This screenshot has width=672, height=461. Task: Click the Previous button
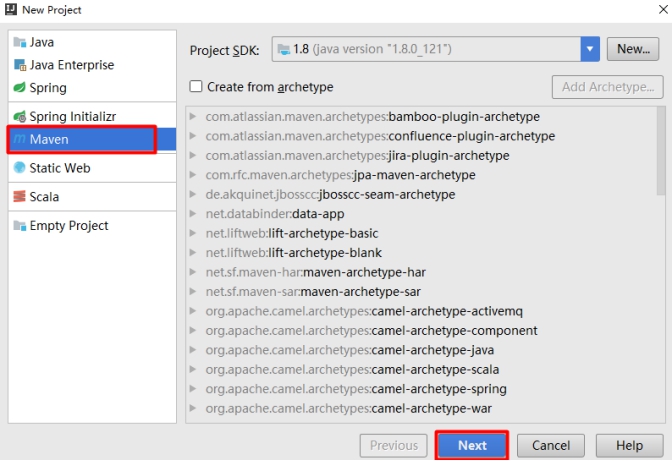coord(393,446)
